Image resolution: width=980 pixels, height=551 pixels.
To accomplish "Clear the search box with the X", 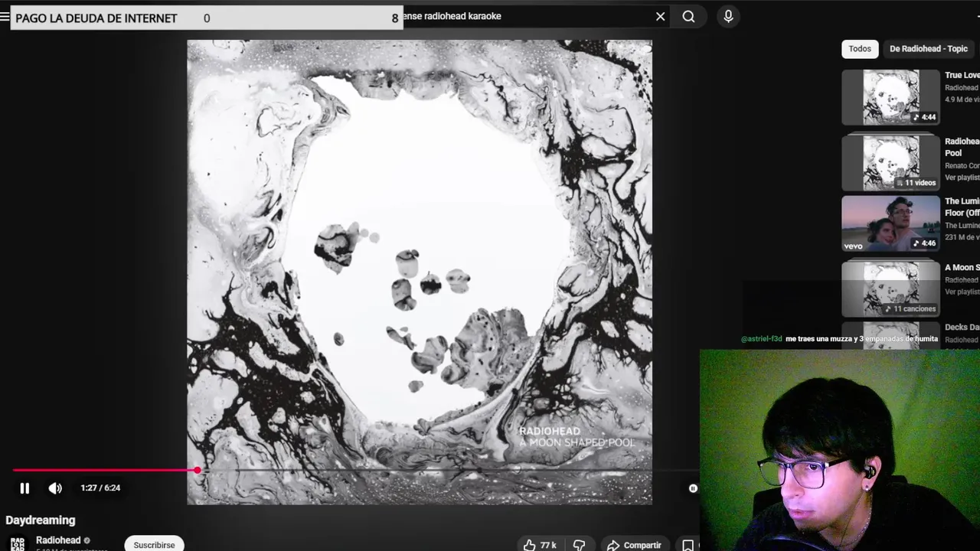I will pos(661,16).
